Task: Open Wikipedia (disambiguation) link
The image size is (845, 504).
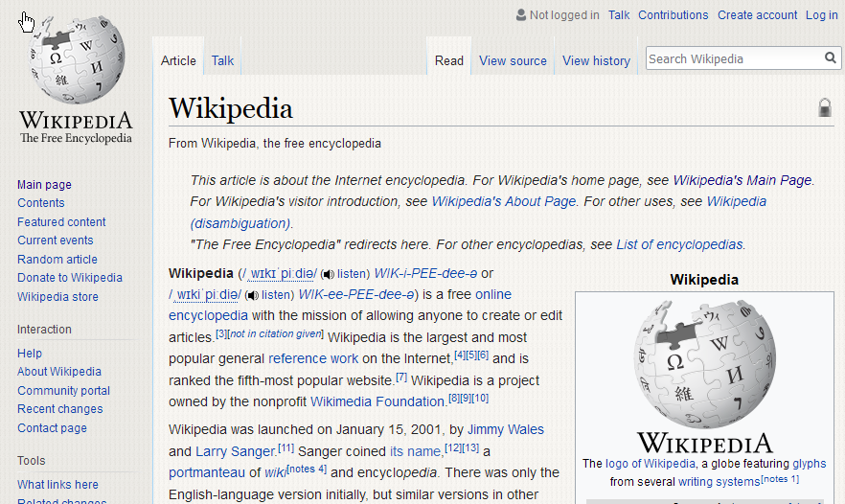Action: pos(736,201)
